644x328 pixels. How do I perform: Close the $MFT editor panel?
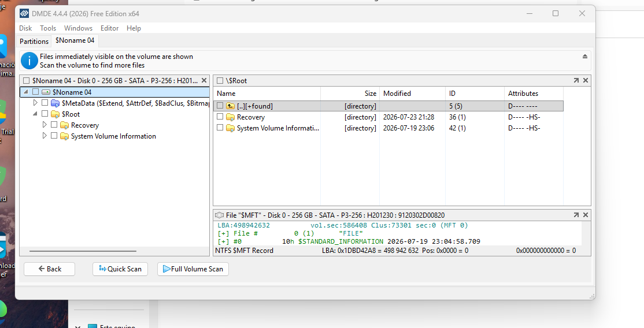(586, 215)
